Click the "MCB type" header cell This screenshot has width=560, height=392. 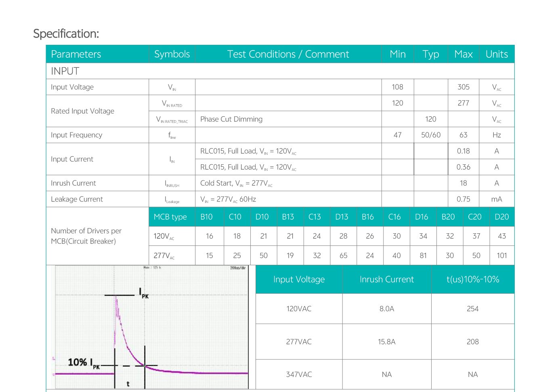point(170,217)
